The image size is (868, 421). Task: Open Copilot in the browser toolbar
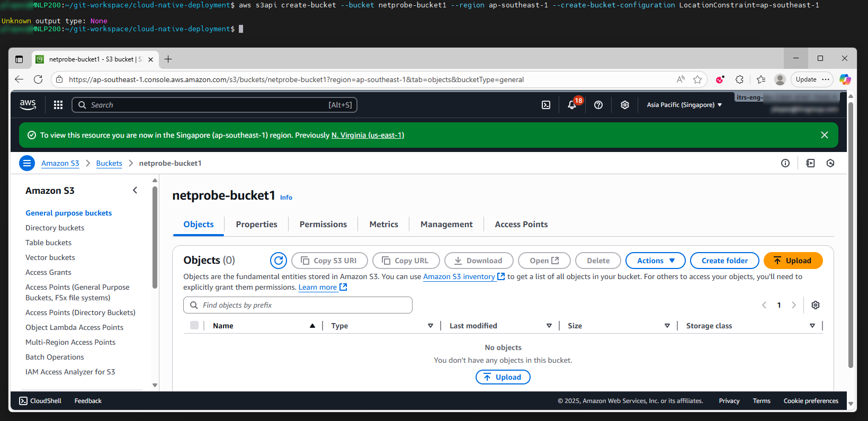pos(845,79)
